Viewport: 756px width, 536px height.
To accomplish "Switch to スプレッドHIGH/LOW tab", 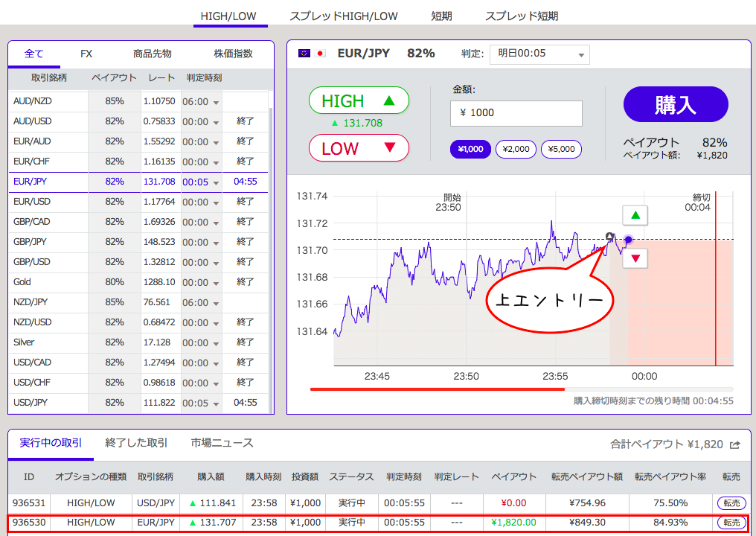I will pyautogui.click(x=343, y=16).
